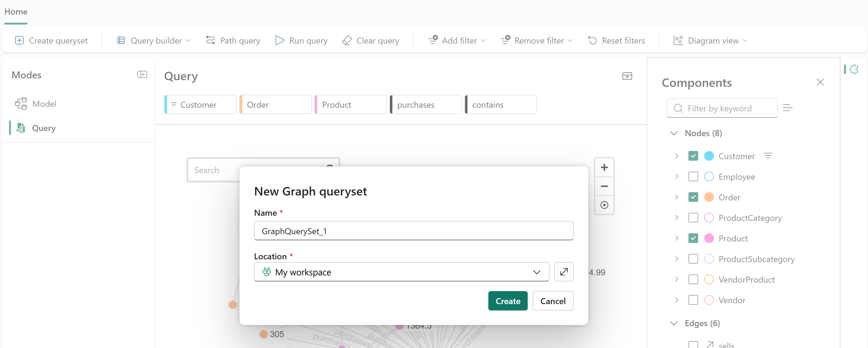The height and width of the screenshot is (348, 868).
Task: Recenter the graph with the fit icon
Action: click(604, 205)
